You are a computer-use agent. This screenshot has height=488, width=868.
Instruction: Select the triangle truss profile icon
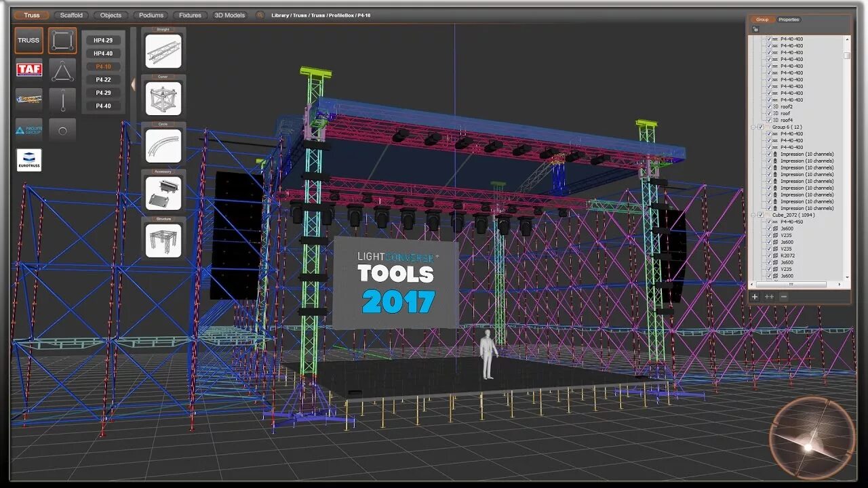tap(62, 70)
